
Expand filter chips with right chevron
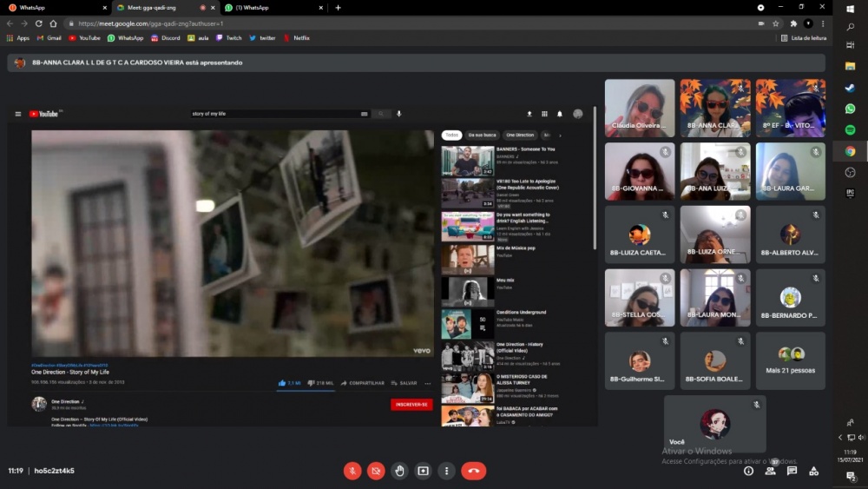[560, 135]
